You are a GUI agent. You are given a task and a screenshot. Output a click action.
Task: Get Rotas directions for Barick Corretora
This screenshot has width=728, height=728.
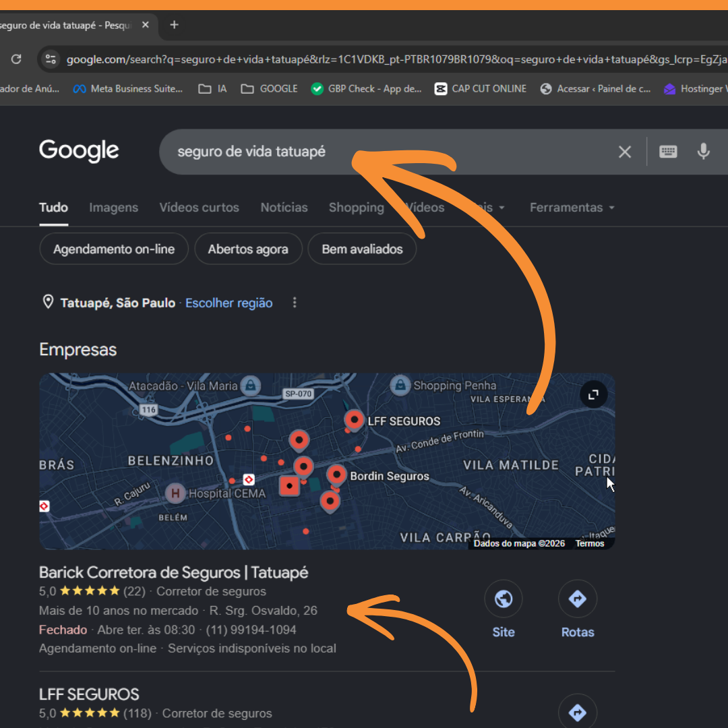[577, 599]
